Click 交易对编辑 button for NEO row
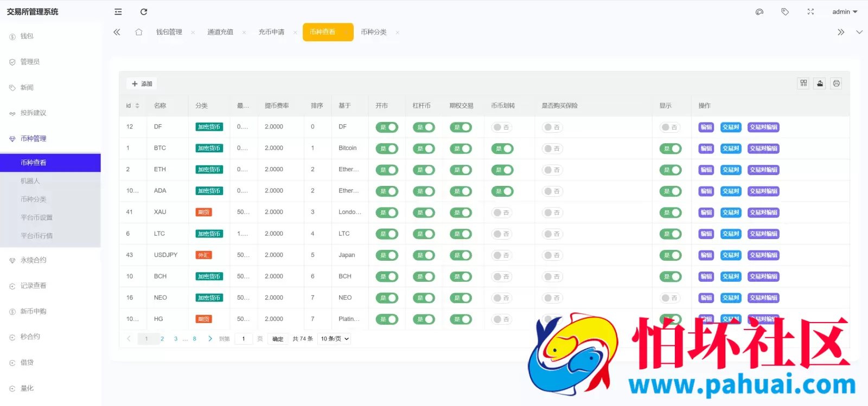The width and height of the screenshot is (868, 406). coord(763,298)
